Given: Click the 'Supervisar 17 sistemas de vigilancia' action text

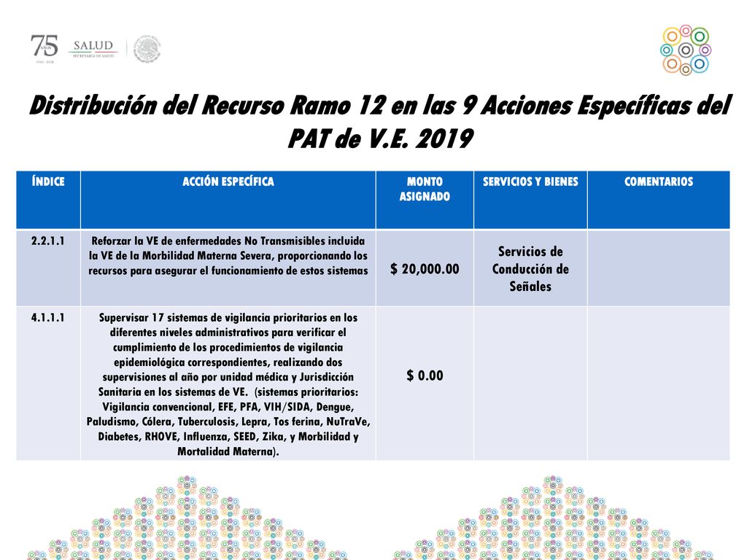Looking at the screenshot, I should (228, 384).
